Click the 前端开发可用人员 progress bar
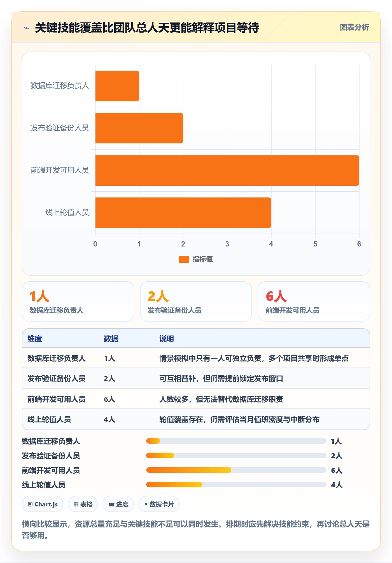 236,470
